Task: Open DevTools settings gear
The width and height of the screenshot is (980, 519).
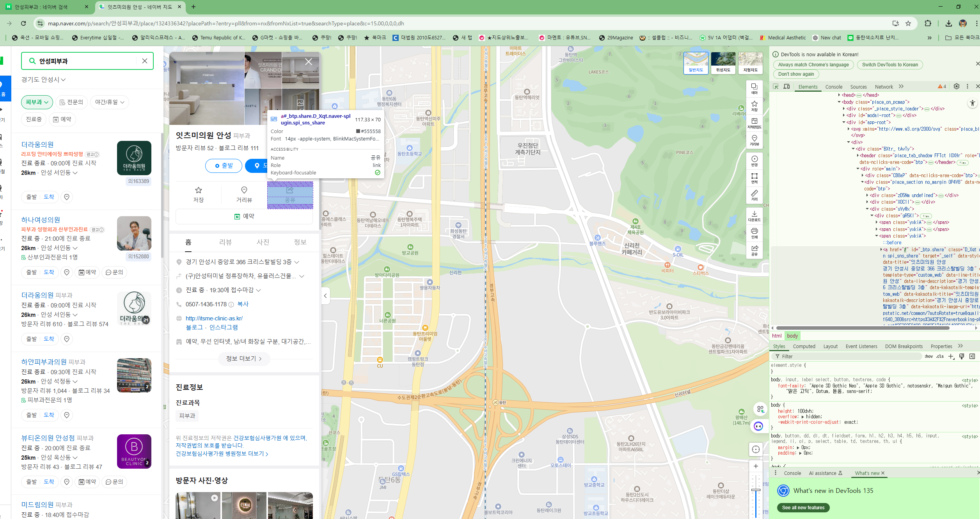Action: click(x=957, y=87)
